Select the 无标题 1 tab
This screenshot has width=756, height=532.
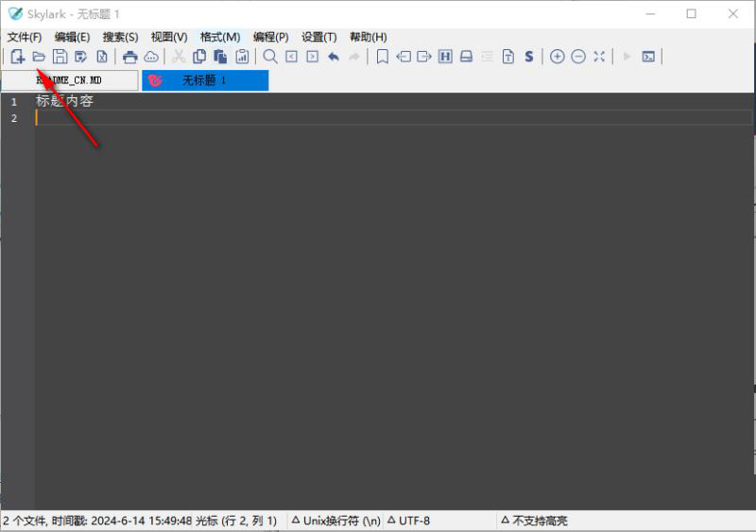(205, 80)
